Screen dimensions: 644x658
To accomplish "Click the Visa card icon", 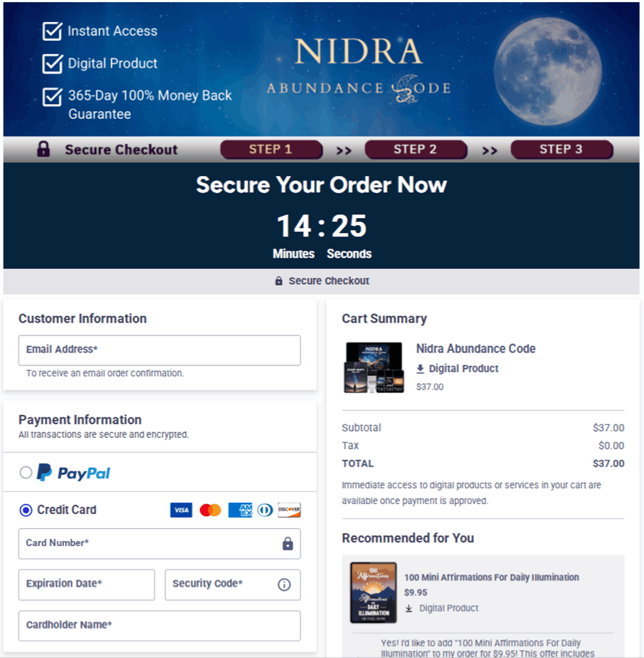I will point(181,510).
